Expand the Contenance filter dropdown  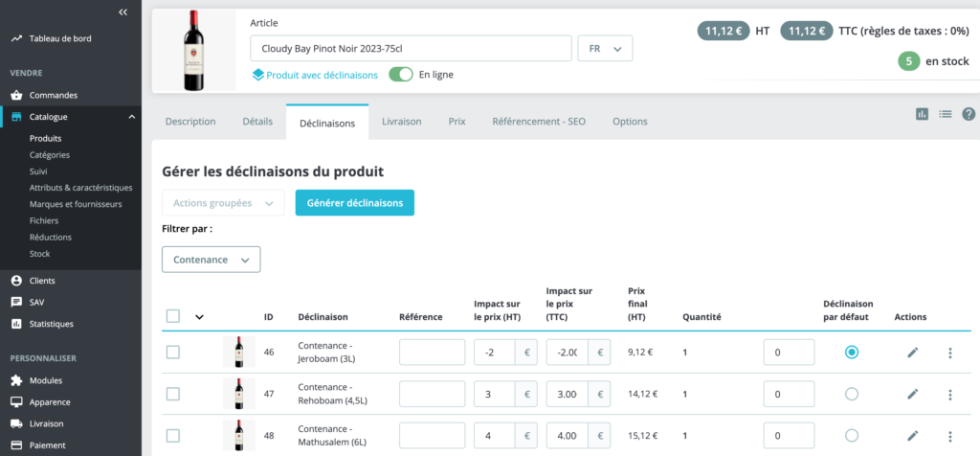211,260
